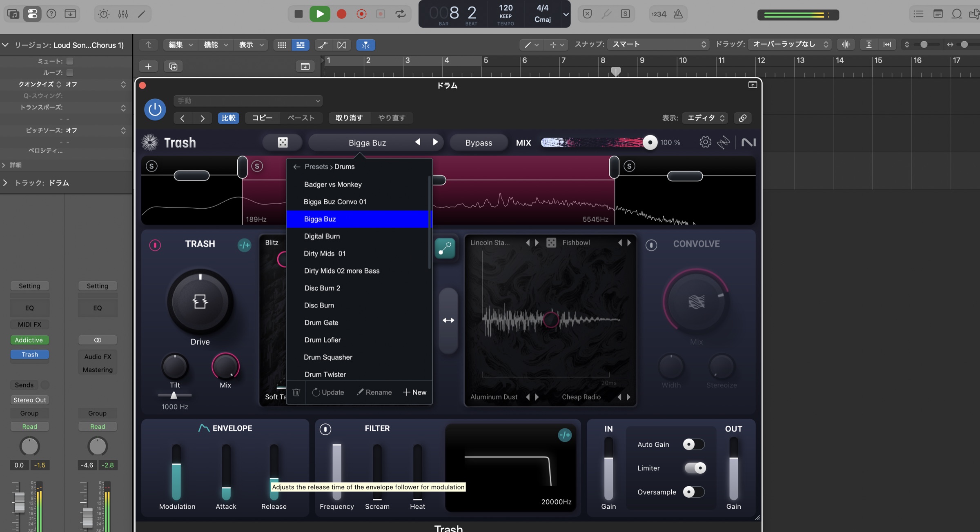Select the Drum Gate preset
Image resolution: width=980 pixels, height=532 pixels.
point(358,323)
